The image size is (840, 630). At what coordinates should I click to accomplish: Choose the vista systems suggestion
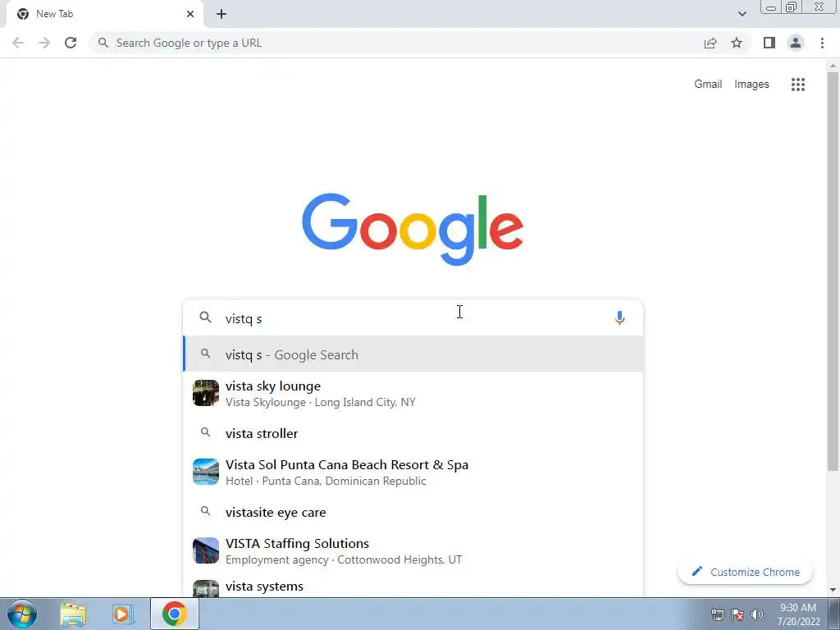pos(413,587)
